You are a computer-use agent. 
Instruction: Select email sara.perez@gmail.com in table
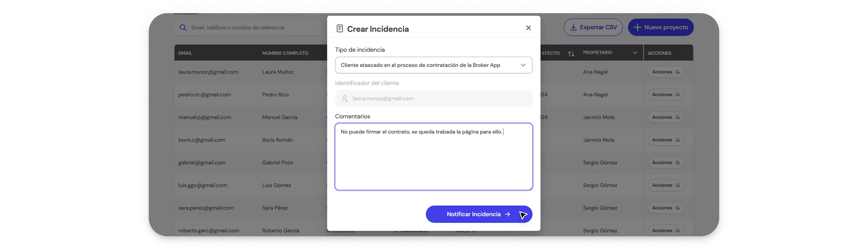[206, 208]
